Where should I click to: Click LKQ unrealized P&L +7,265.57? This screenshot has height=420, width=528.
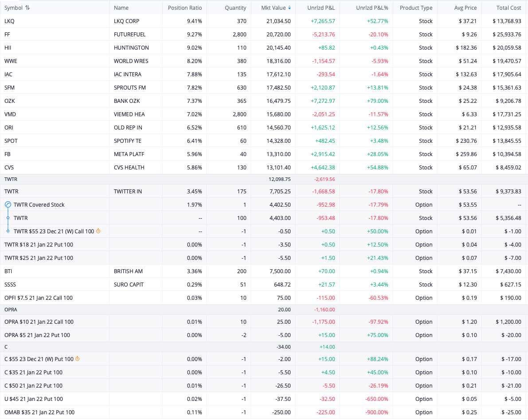click(323, 21)
